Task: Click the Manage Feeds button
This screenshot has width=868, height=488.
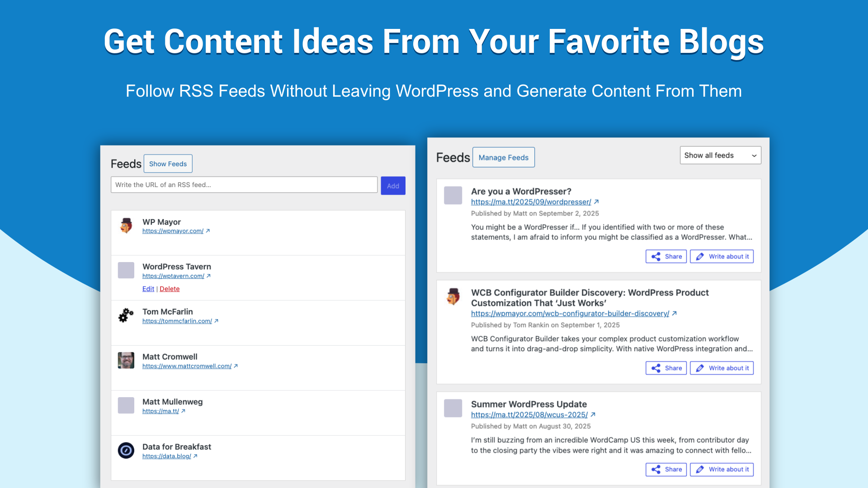Action: 503,158
